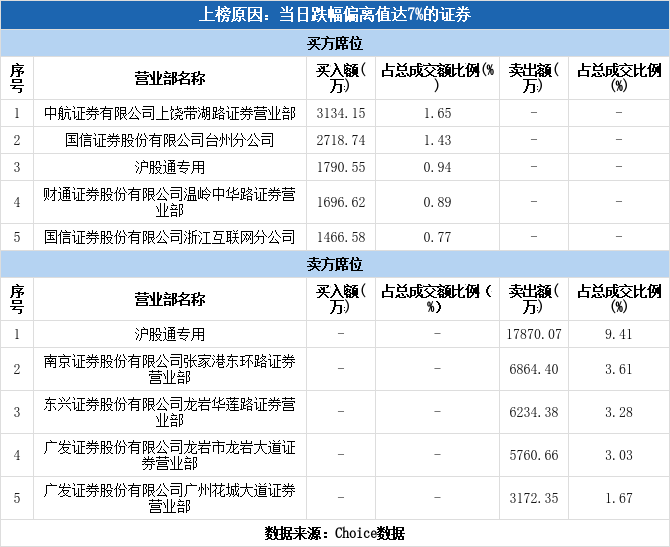Select buy amount 1466.58

click(341, 237)
